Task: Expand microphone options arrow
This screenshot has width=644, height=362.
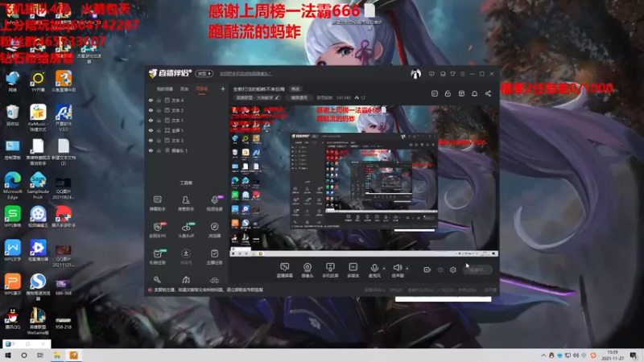Action: click(384, 269)
